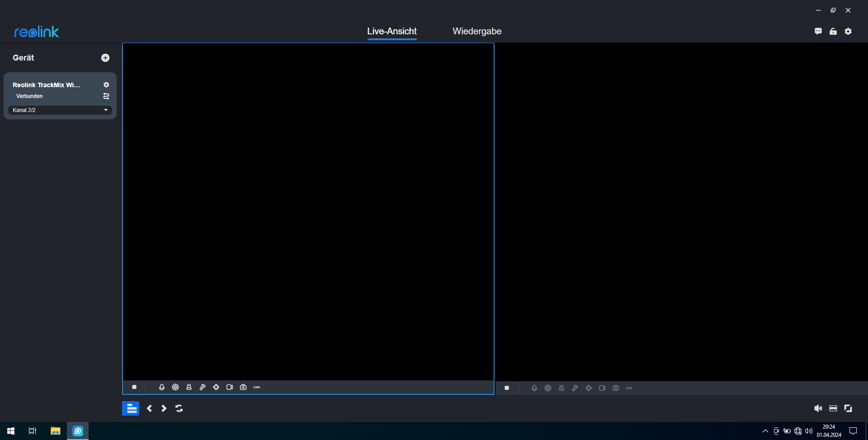This screenshot has height=440, width=868.
Task: Go to previous camera page
Action: point(150,408)
